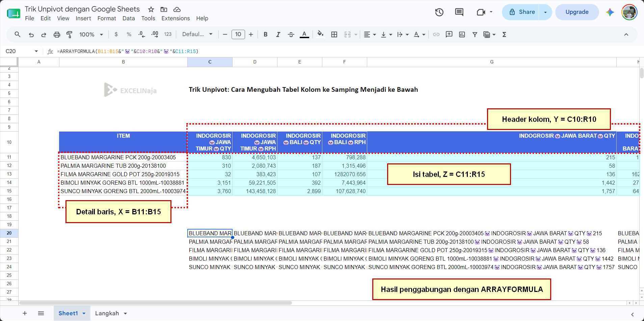Collapse the menus with the chevron-up
This screenshot has height=321, width=644.
(626, 34)
